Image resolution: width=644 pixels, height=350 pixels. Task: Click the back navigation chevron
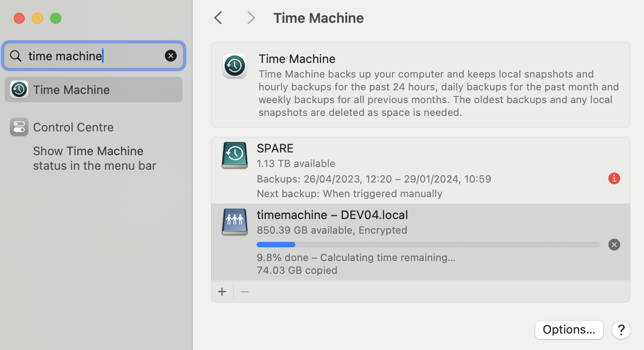(x=218, y=18)
